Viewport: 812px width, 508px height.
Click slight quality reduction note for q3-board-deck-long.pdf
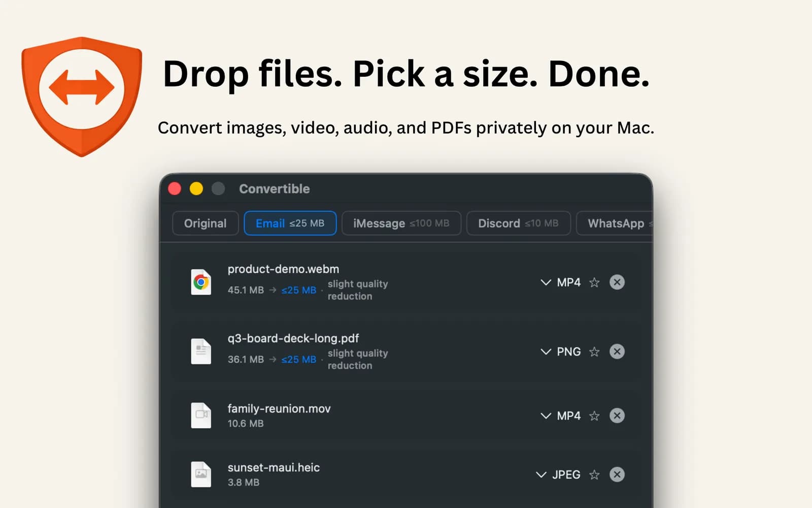[x=358, y=359]
